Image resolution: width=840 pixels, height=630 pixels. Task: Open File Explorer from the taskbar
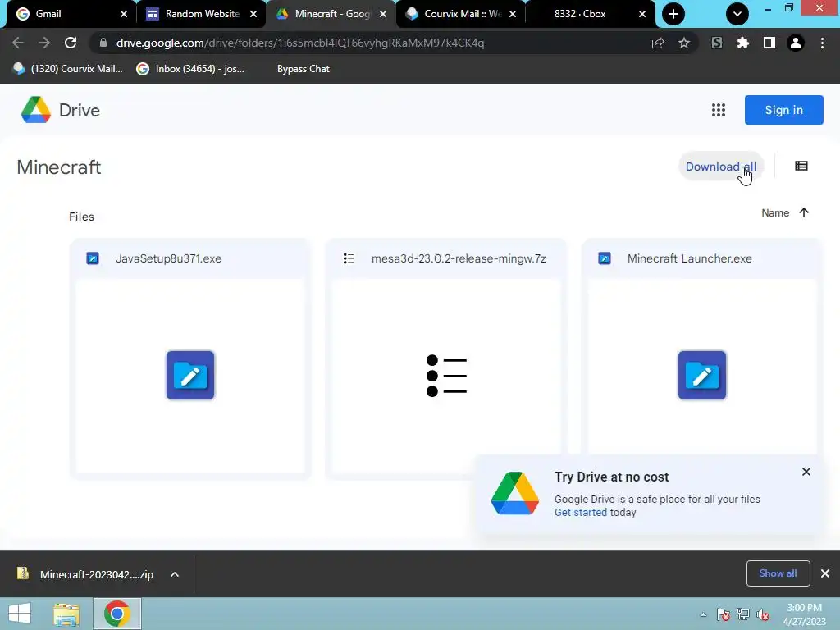coord(66,614)
